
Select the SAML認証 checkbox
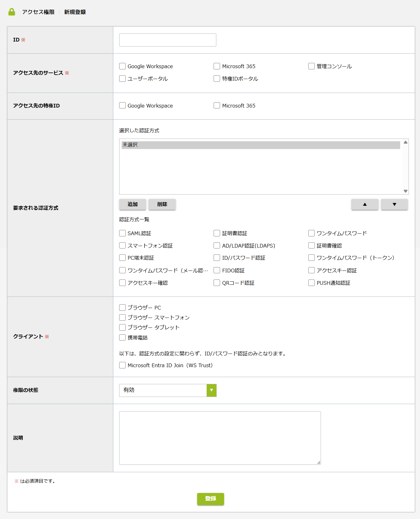coord(123,233)
